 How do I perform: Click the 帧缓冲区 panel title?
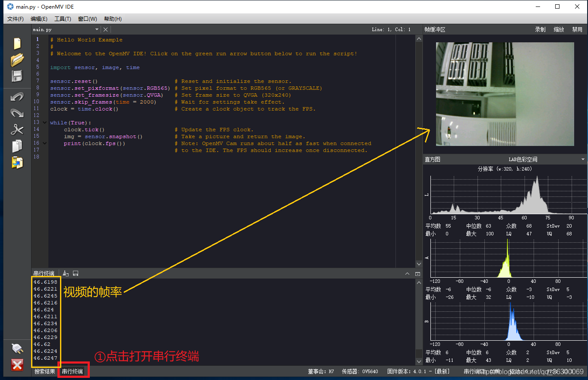[435, 30]
